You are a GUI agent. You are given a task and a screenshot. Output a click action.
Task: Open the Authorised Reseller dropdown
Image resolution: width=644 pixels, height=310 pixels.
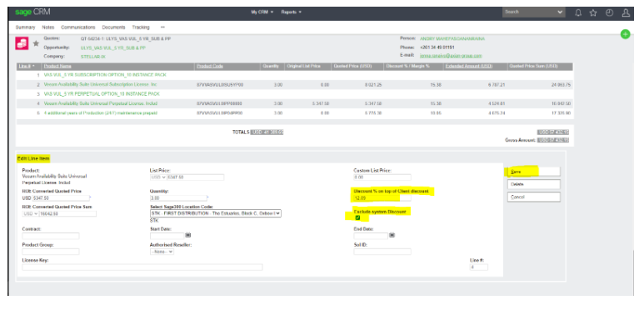coord(162,252)
